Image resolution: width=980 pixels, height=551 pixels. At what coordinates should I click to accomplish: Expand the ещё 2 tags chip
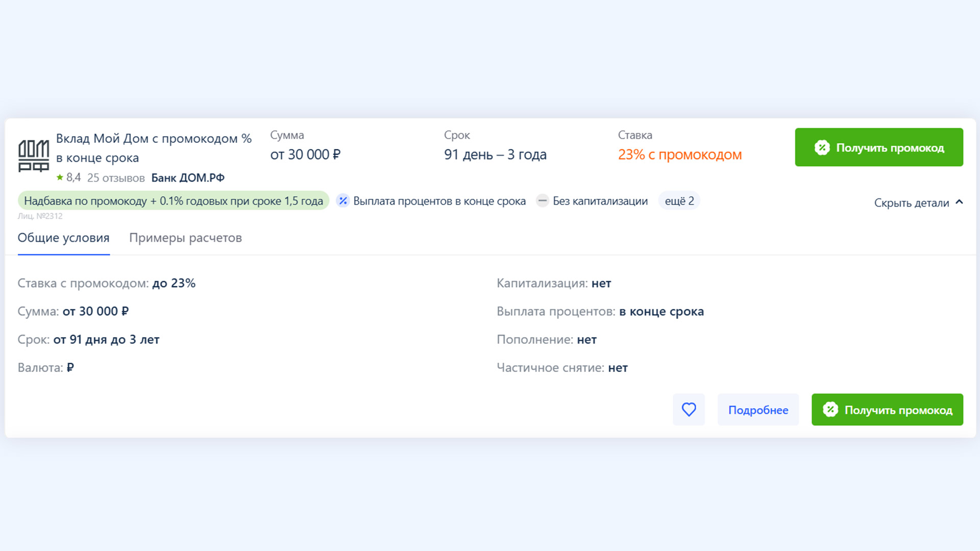679,201
